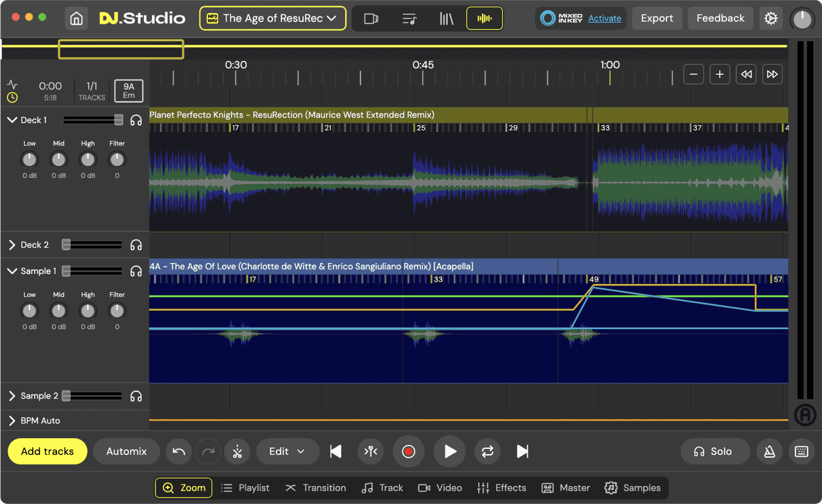Open the library columns view icon
The width and height of the screenshot is (822, 504).
tap(447, 18)
